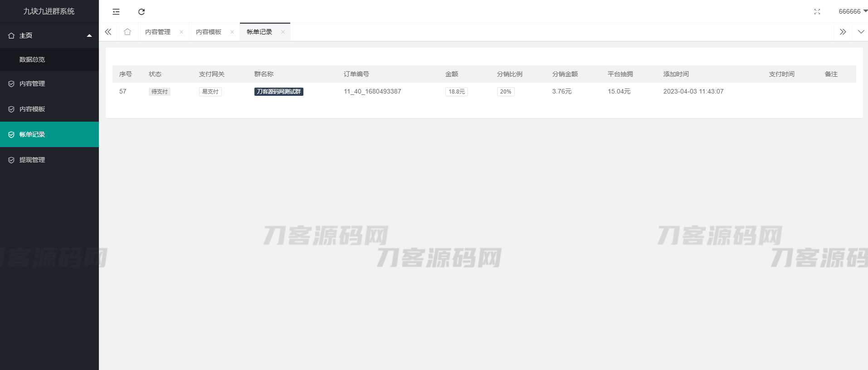Close the 帐单记录 tab

(283, 32)
